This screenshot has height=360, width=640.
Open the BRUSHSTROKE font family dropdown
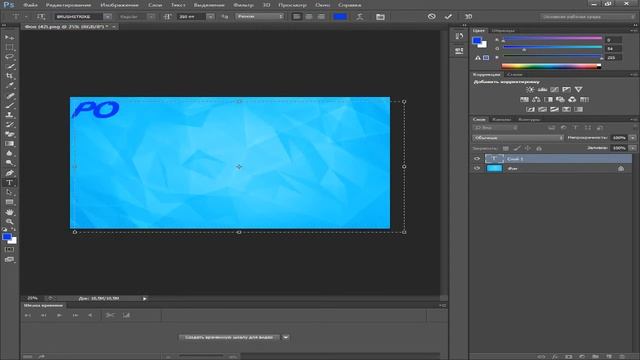(107, 17)
